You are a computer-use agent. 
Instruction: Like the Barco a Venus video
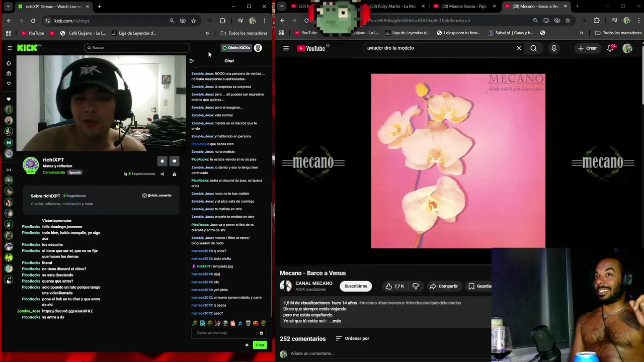pyautogui.click(x=395, y=286)
